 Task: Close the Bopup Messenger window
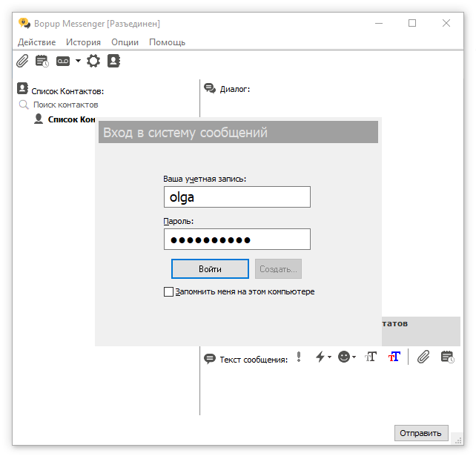pos(446,24)
